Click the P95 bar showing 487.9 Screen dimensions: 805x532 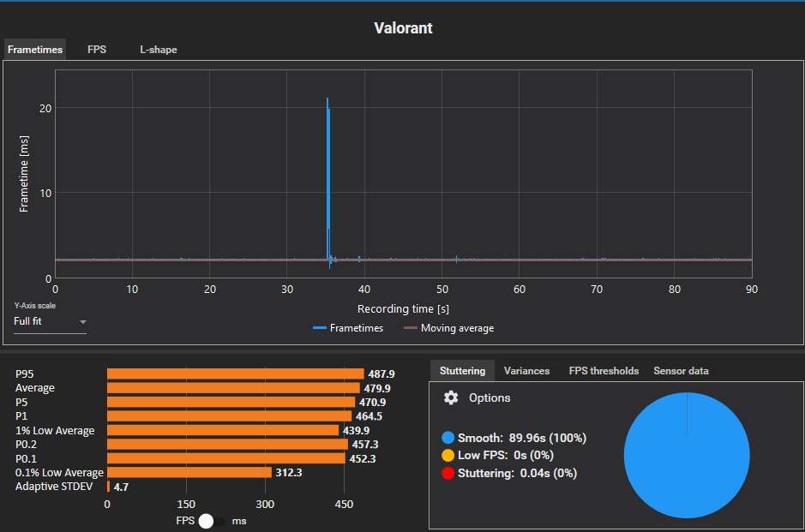[236, 374]
